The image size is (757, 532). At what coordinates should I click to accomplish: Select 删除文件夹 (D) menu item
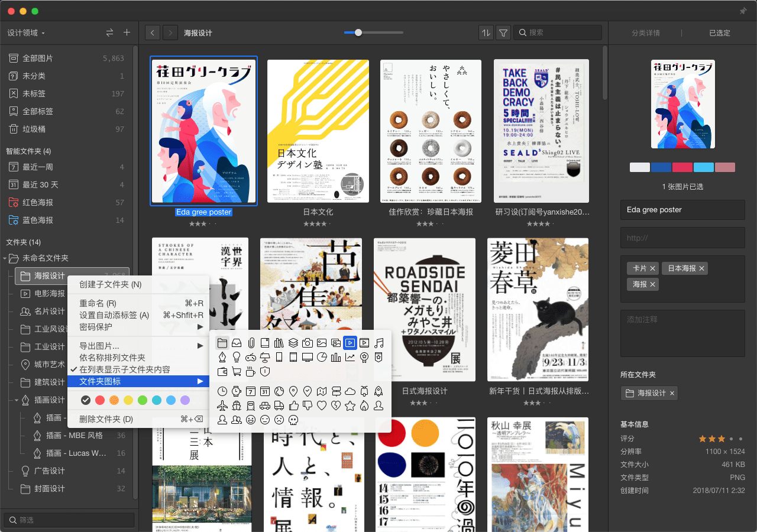[138, 419]
